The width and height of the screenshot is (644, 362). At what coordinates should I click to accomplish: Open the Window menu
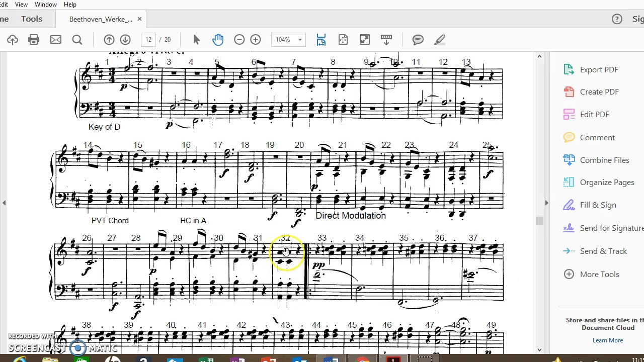[x=45, y=5]
